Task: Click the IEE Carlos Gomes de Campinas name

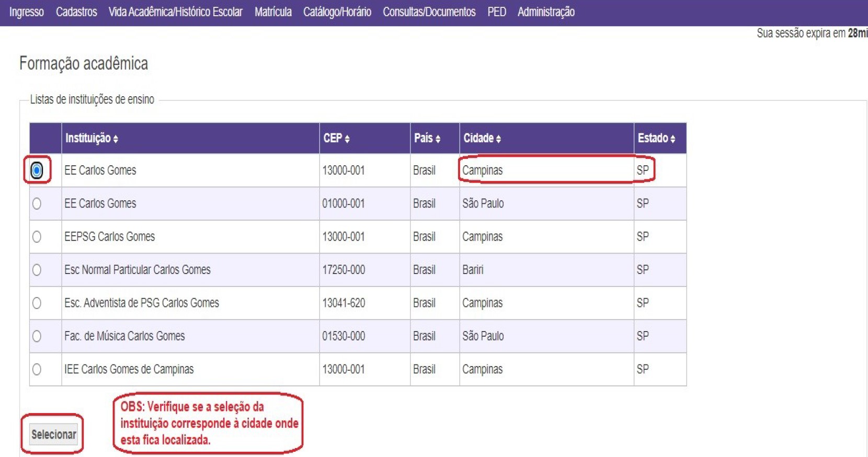Action: (129, 369)
